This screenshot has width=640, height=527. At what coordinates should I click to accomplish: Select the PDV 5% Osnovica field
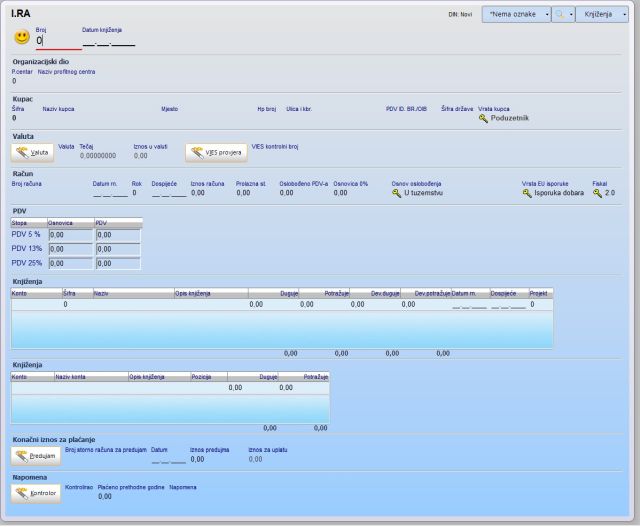[70, 235]
